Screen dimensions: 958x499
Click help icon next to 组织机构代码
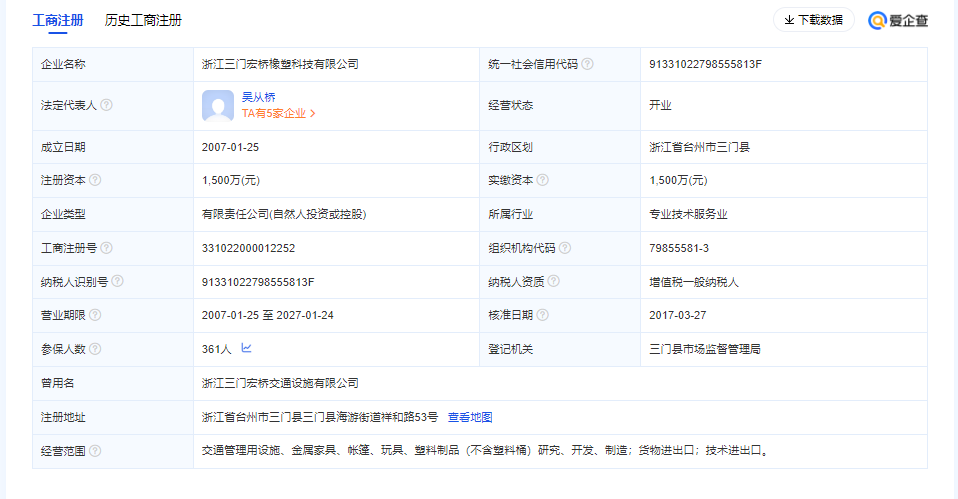565,248
